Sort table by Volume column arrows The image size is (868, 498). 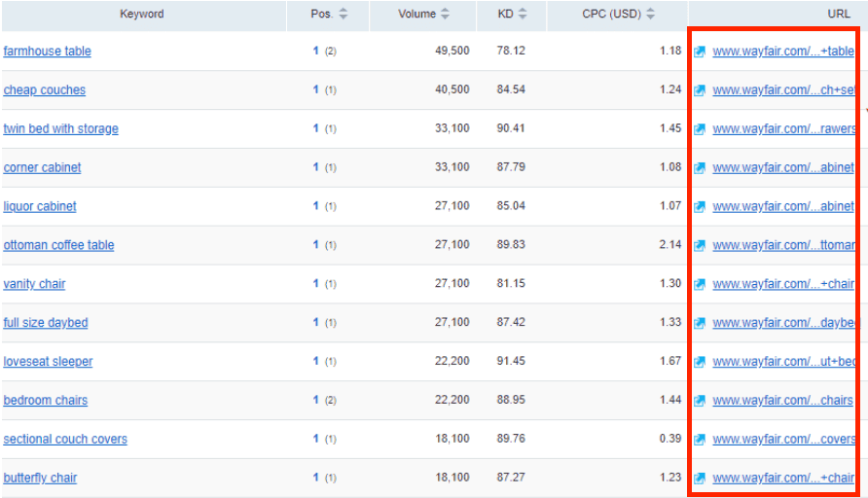[x=445, y=15]
